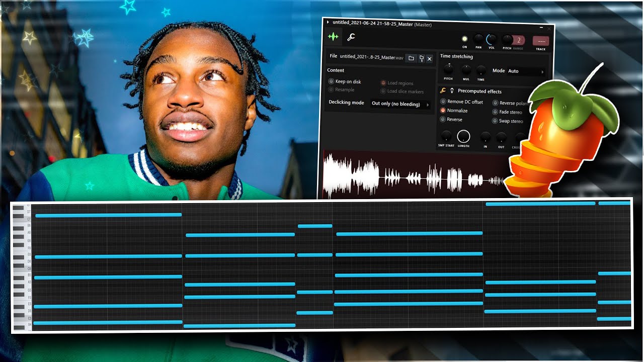Click the VOL knob
This screenshot has height=362, width=644.
pos(491,40)
